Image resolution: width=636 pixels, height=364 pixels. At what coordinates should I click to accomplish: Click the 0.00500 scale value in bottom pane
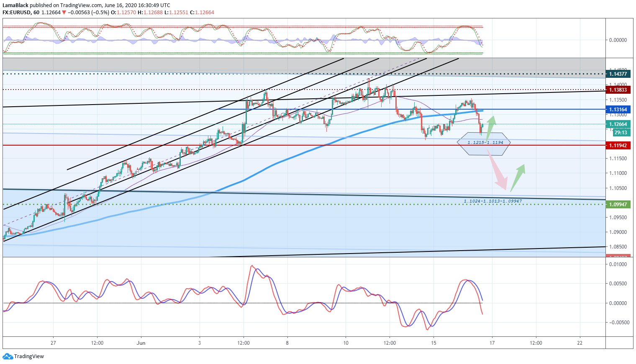click(x=618, y=284)
